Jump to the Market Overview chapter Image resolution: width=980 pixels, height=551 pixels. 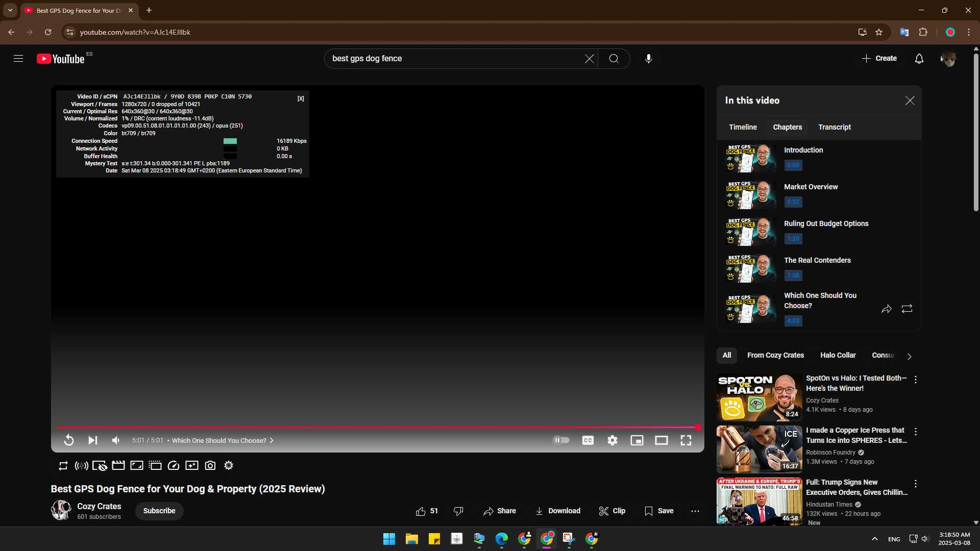(x=819, y=195)
